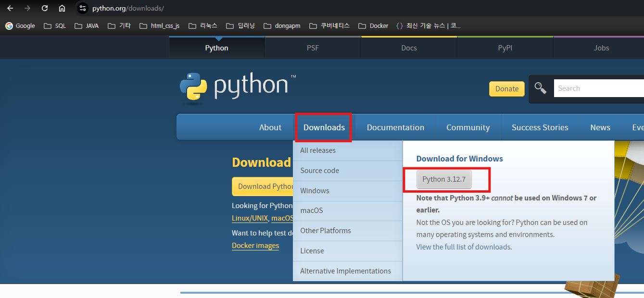Viewport: 644px width, 298px height.
Task: Open the Community menu
Action: click(x=468, y=127)
